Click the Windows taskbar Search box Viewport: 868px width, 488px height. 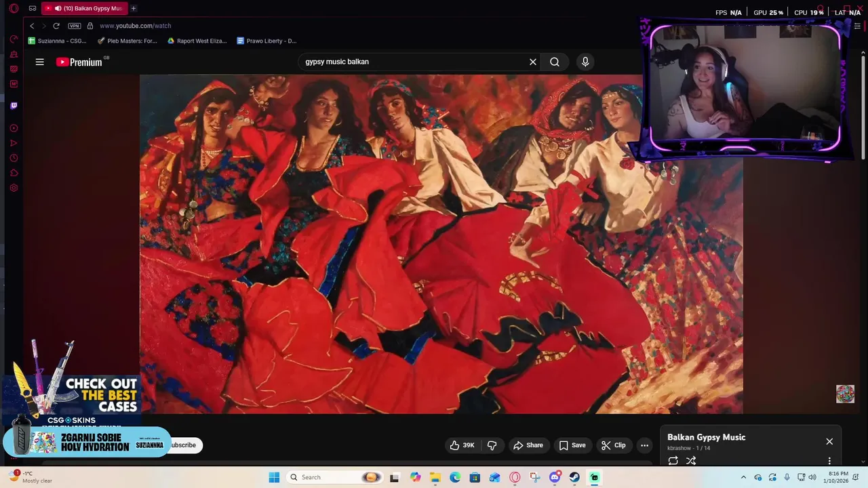coord(334,477)
